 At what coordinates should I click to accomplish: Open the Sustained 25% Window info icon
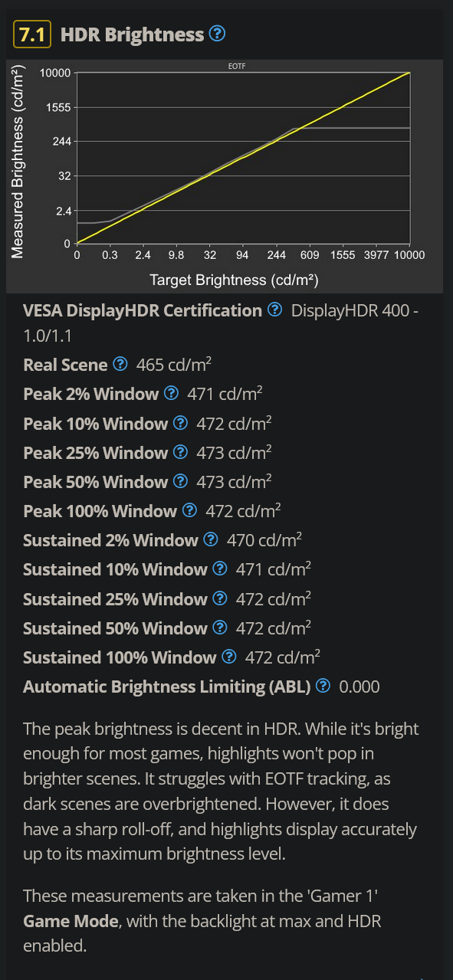220,598
